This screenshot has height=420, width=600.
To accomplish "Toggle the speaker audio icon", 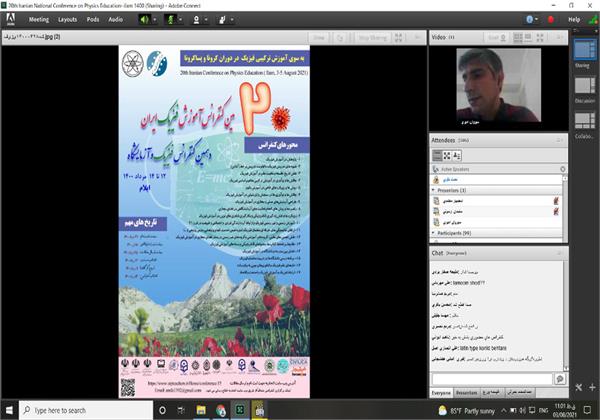I will click(144, 19).
